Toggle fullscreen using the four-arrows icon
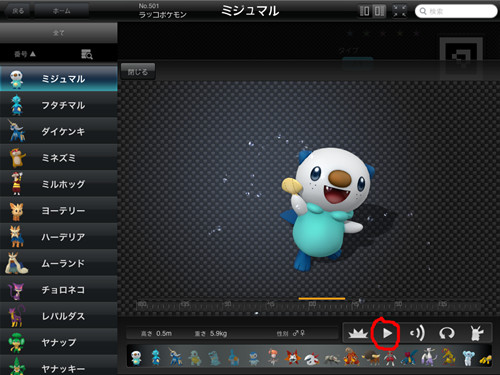The height and width of the screenshot is (375, 500). [399, 11]
